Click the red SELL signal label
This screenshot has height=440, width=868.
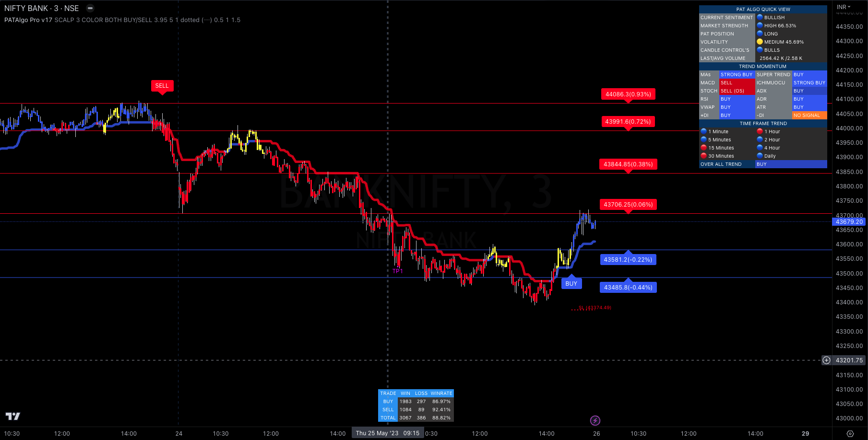162,86
